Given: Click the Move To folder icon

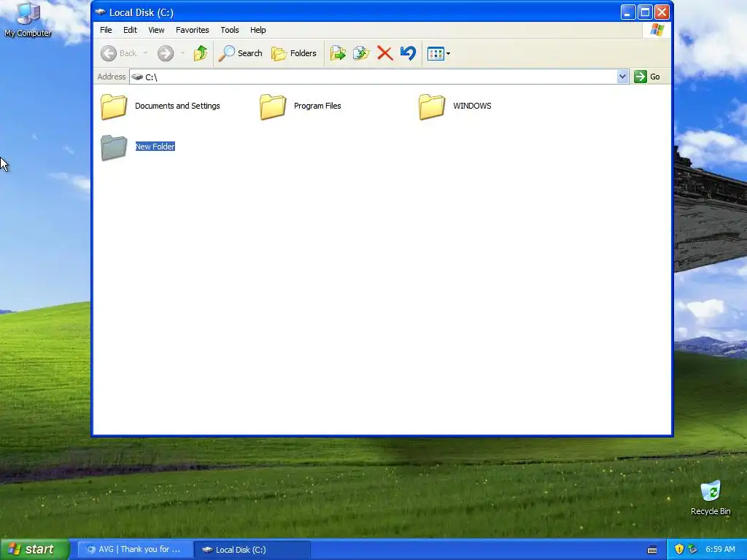Looking at the screenshot, I should 338,53.
